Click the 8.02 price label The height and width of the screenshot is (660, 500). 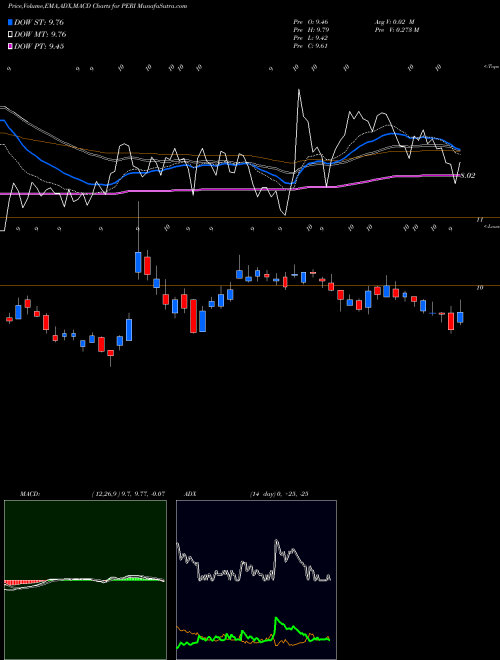tap(468, 176)
